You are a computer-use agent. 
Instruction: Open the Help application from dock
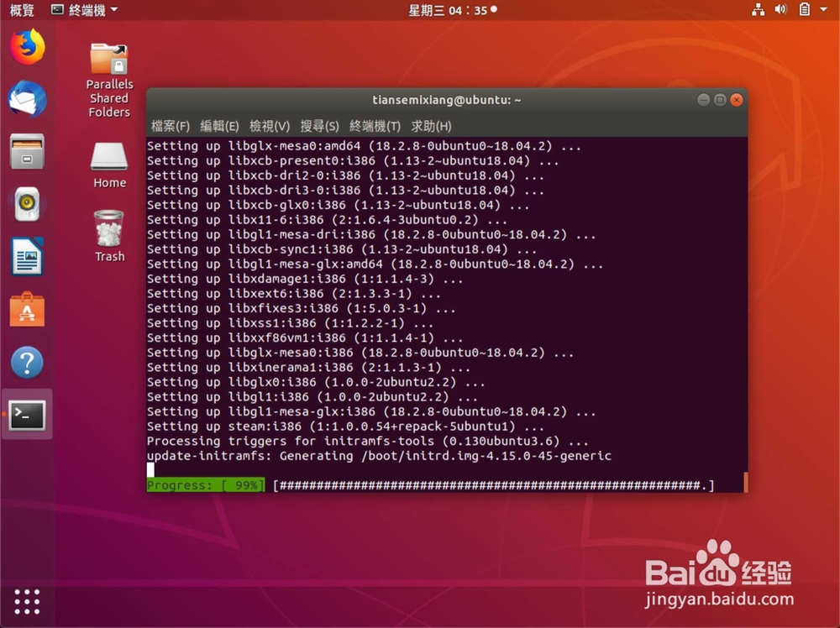pyautogui.click(x=27, y=361)
